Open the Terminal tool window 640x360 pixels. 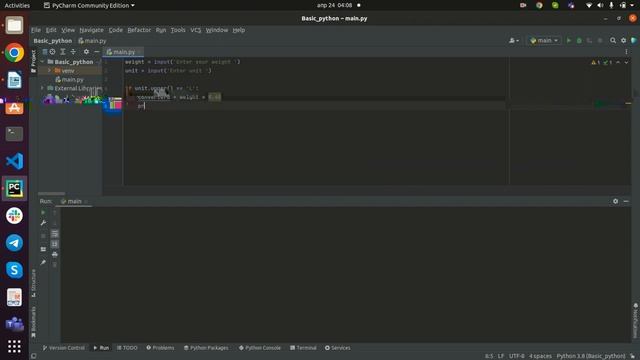[x=303, y=348]
